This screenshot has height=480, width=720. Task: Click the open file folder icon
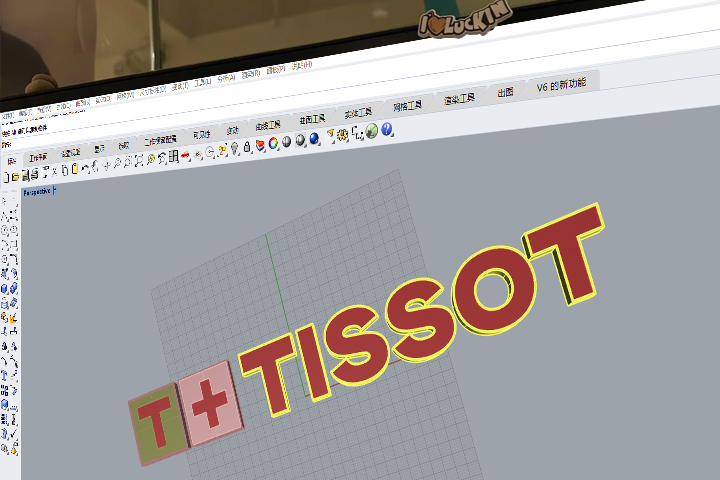click(x=14, y=176)
